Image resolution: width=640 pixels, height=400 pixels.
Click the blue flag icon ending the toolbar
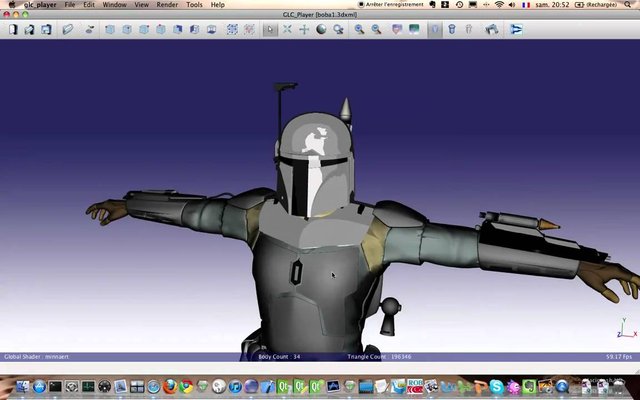coord(516,29)
